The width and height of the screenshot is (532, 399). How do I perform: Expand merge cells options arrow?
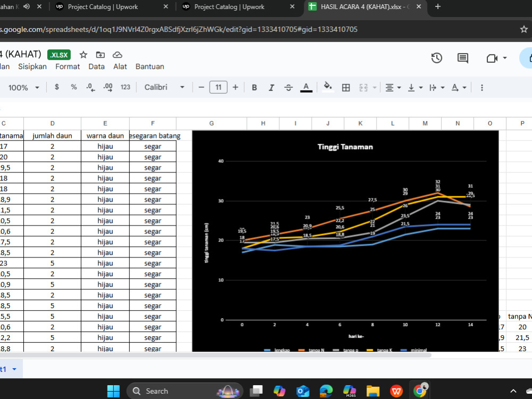tap(375, 88)
